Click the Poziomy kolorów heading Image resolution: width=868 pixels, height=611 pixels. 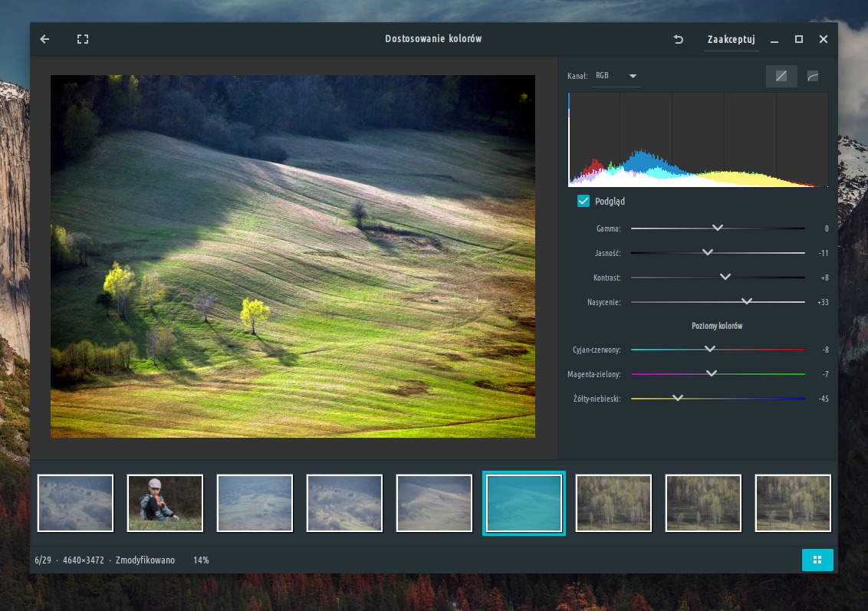[717, 326]
